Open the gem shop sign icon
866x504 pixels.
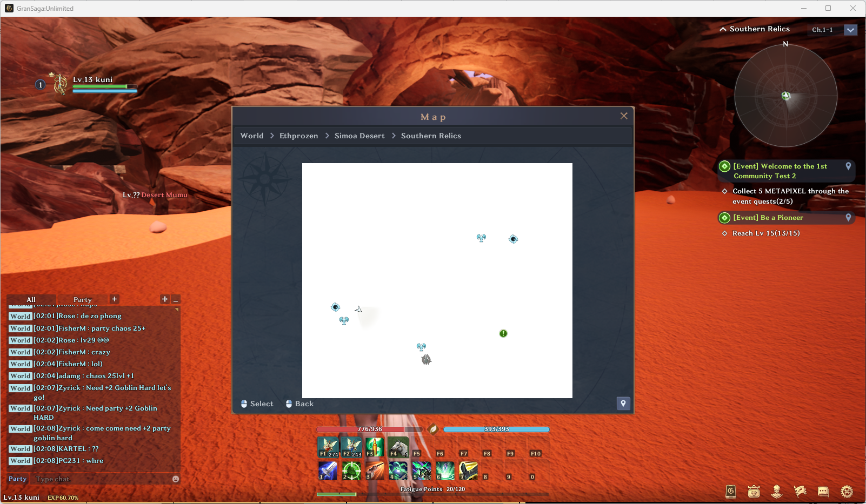(754, 491)
